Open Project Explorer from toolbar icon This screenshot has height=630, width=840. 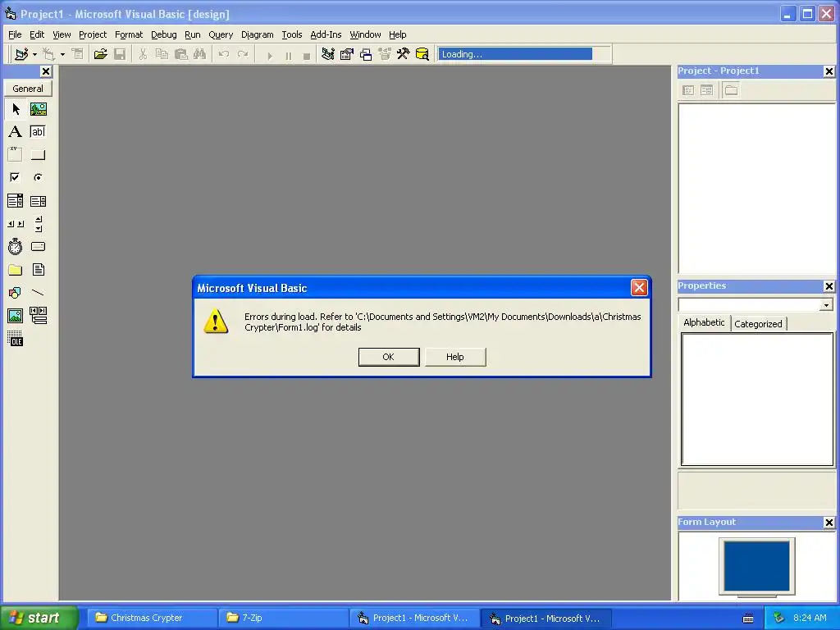pyautogui.click(x=328, y=54)
